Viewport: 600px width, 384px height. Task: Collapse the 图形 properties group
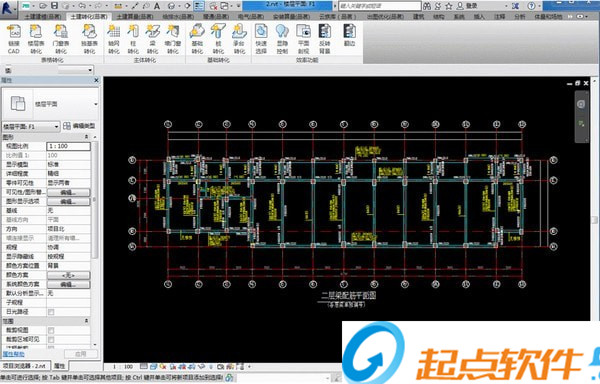tap(86, 137)
